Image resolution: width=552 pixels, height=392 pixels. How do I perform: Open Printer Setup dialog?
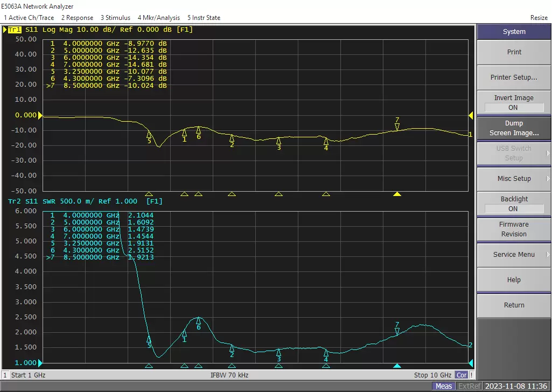coord(513,78)
